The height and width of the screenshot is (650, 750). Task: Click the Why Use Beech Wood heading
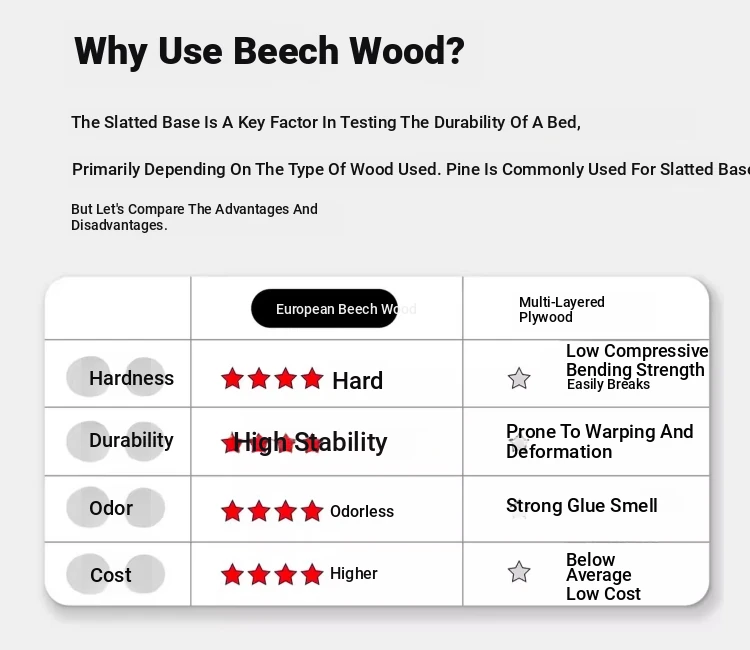click(269, 50)
